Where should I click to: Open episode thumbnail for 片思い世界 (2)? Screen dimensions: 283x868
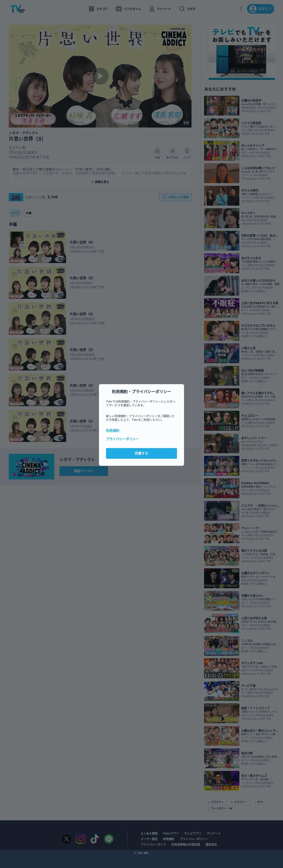point(37,390)
